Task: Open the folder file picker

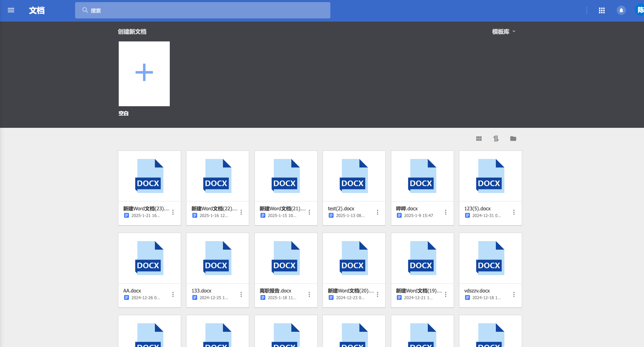Action: 513,138
